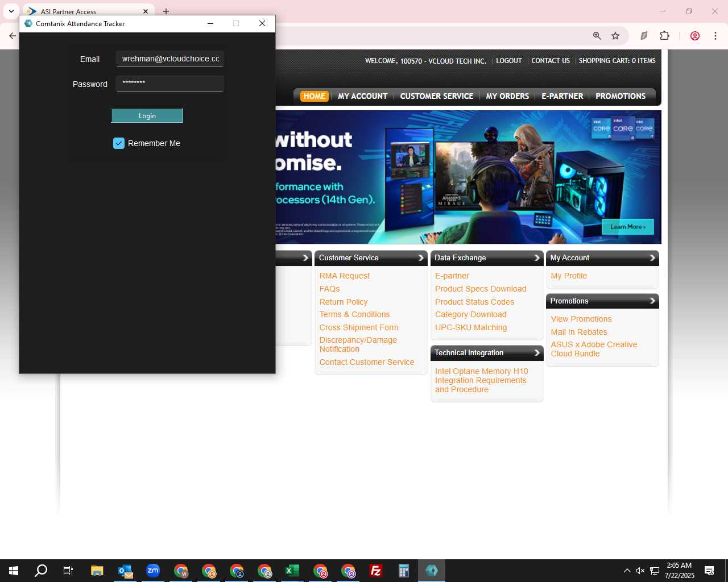Open Excel from the taskbar
This screenshot has height=582, width=728.
click(x=292, y=571)
